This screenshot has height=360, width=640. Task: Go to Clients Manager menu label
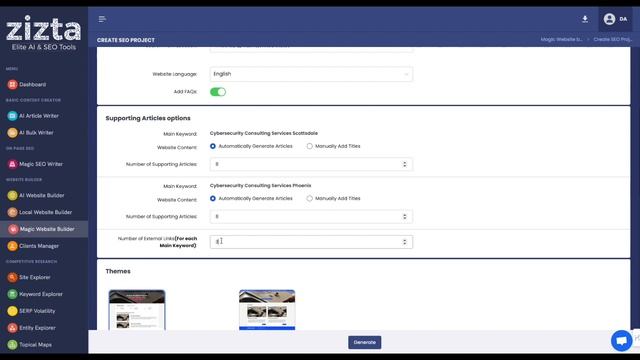[39, 246]
